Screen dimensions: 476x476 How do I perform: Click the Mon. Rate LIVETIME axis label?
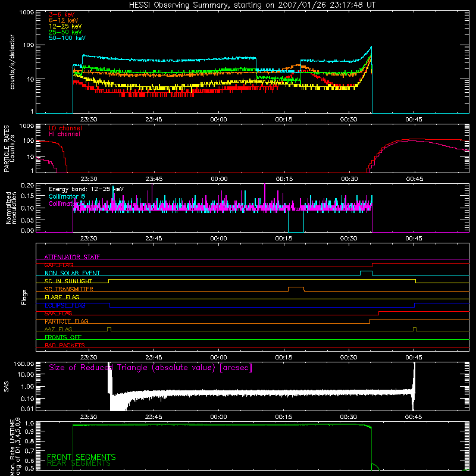pyautogui.click(x=15, y=446)
